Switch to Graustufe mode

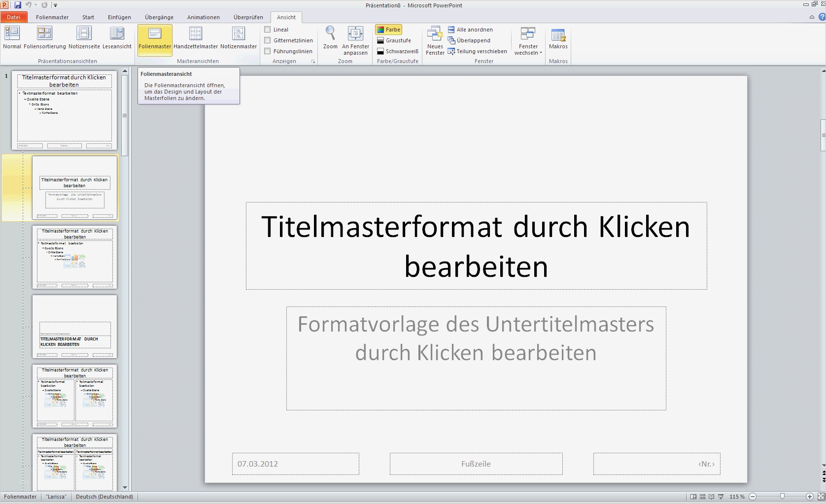[394, 40]
